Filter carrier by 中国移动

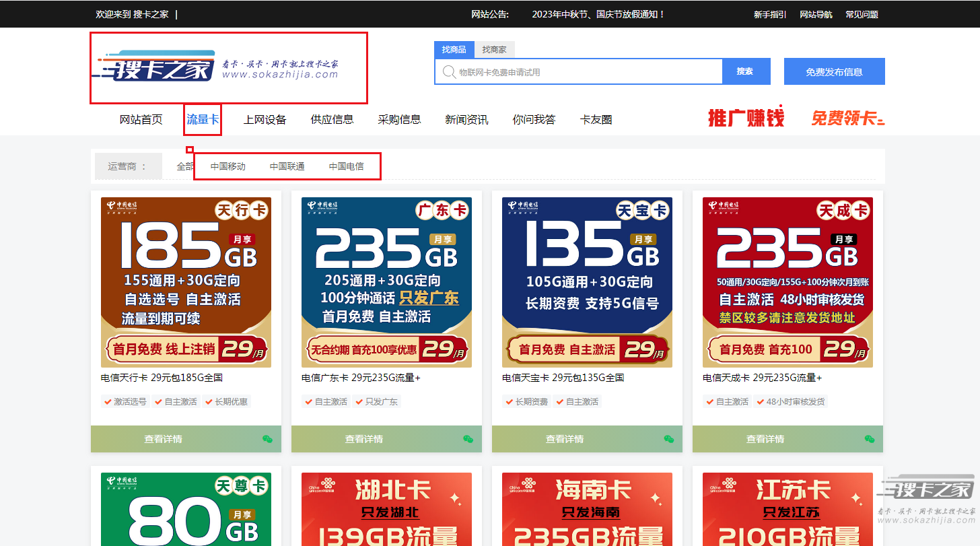[x=228, y=166]
